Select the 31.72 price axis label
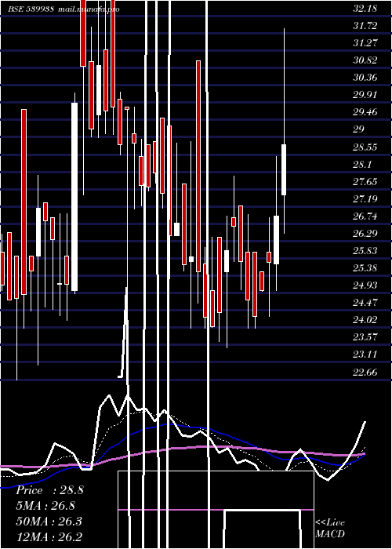Screen dimensions: 392x549 pos(365,26)
